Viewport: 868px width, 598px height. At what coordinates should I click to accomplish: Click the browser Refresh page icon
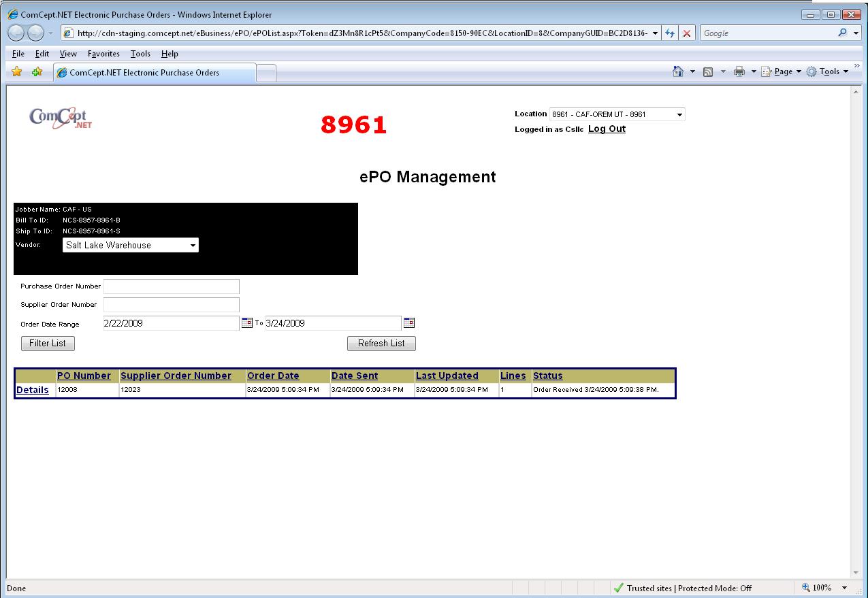pos(670,33)
